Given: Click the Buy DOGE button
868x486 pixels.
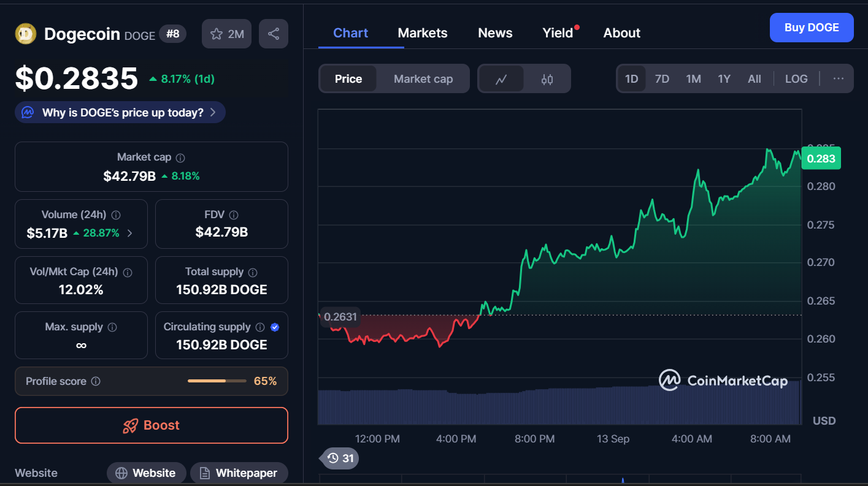Looking at the screenshot, I should (812, 28).
